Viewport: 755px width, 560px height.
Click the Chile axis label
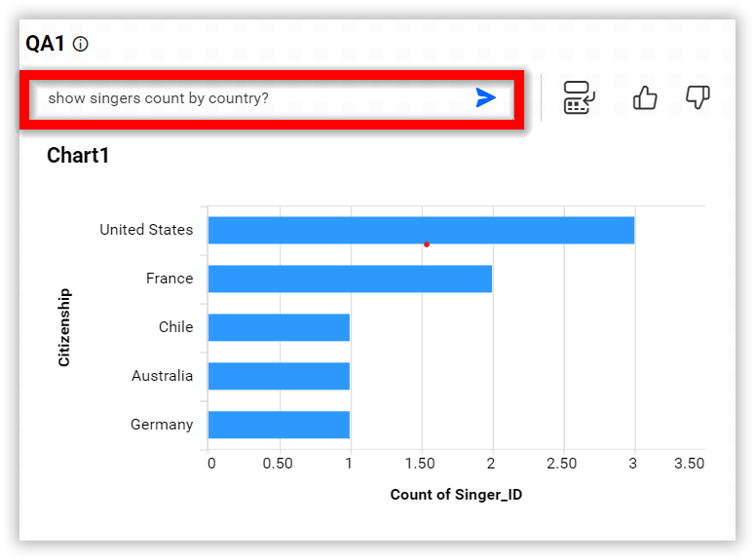175,327
